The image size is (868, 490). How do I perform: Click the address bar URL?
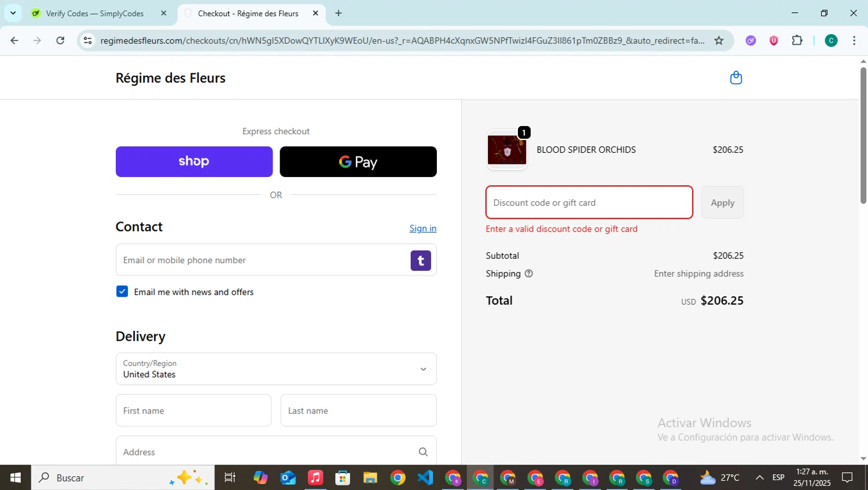pos(402,40)
